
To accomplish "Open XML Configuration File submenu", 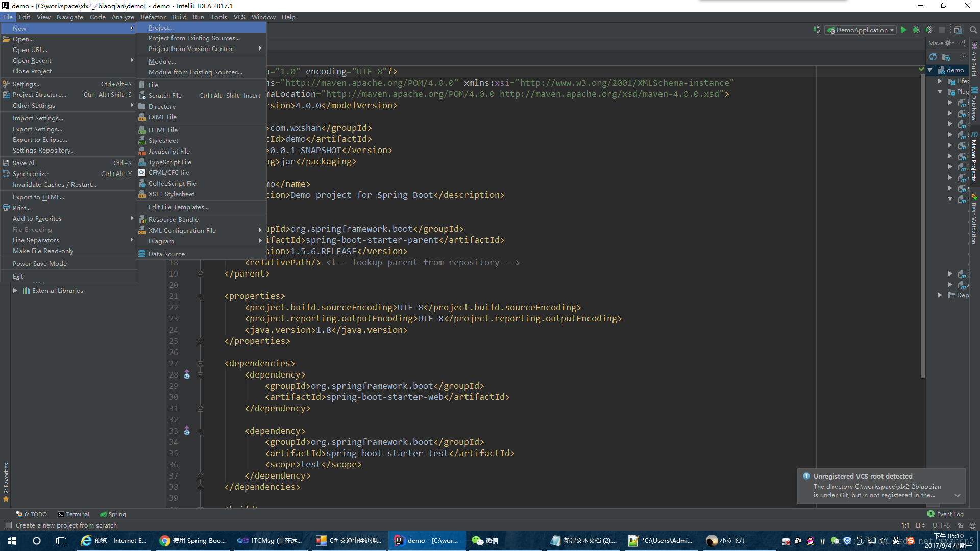I will click(x=202, y=231).
